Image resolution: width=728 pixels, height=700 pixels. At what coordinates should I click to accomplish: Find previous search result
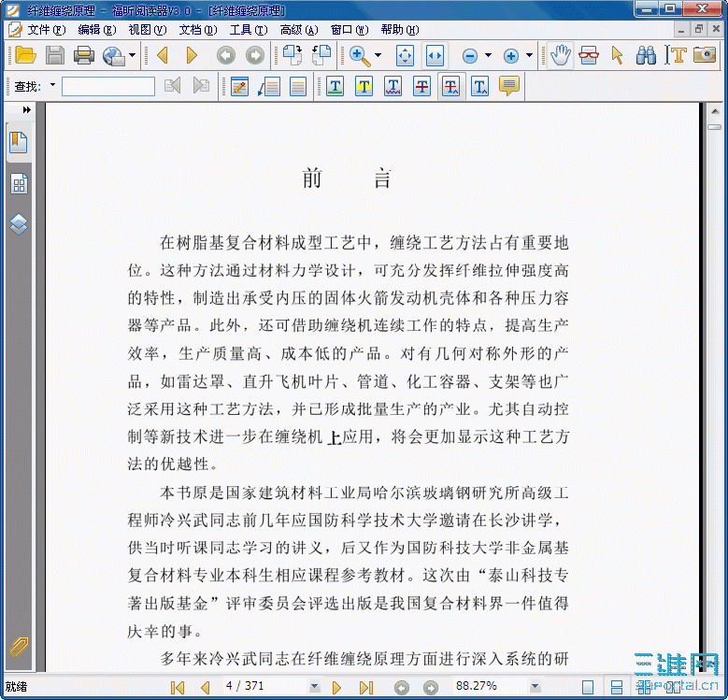[172, 86]
